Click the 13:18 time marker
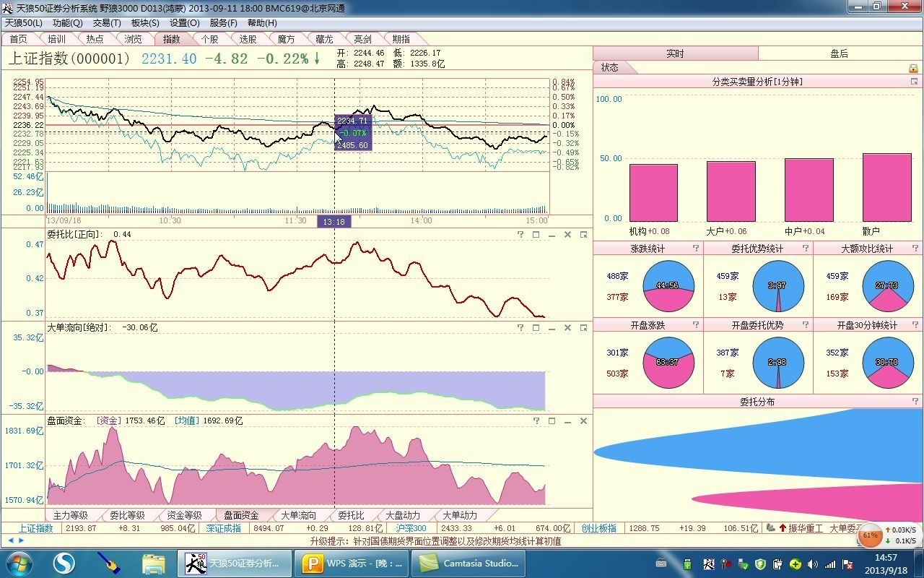The width and height of the screenshot is (924, 578). tap(334, 221)
